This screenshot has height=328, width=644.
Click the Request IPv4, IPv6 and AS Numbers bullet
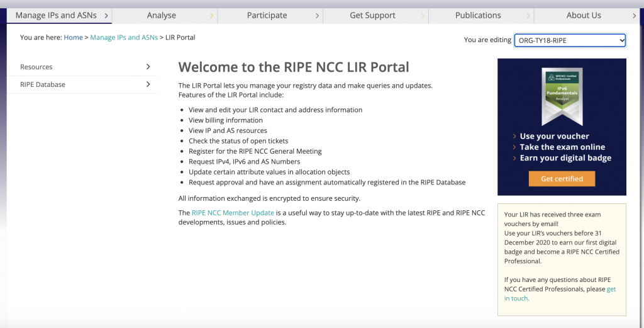click(x=245, y=162)
